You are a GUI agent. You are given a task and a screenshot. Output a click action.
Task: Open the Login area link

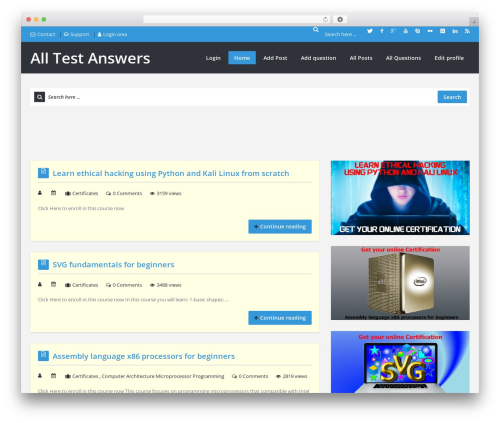112,34
